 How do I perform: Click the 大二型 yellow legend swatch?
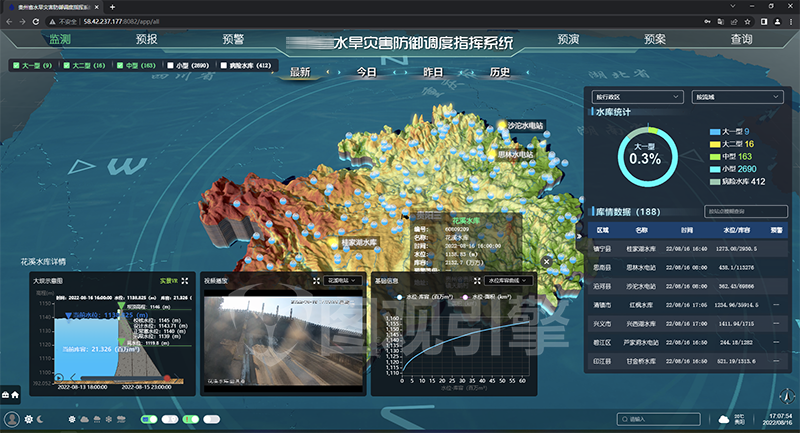click(715, 144)
